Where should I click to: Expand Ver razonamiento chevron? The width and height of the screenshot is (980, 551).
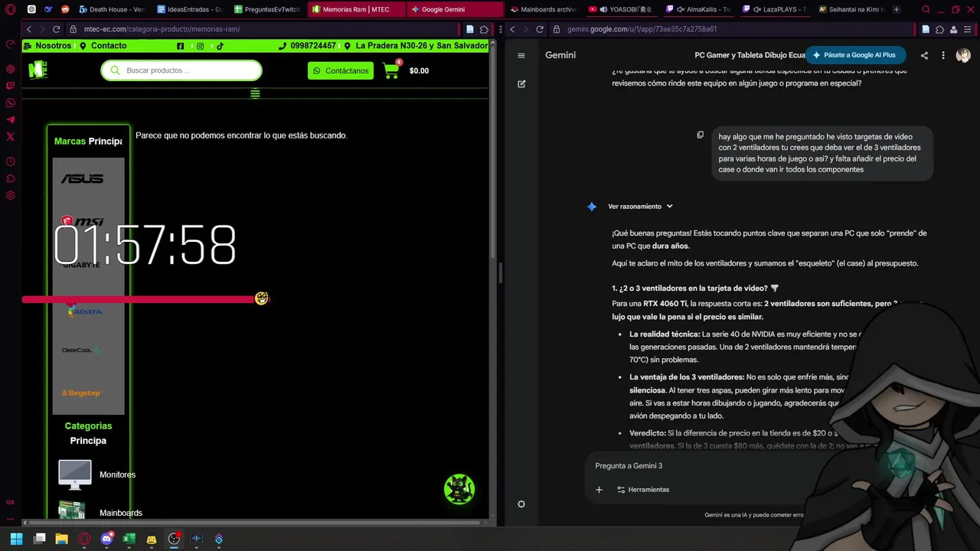coord(669,207)
